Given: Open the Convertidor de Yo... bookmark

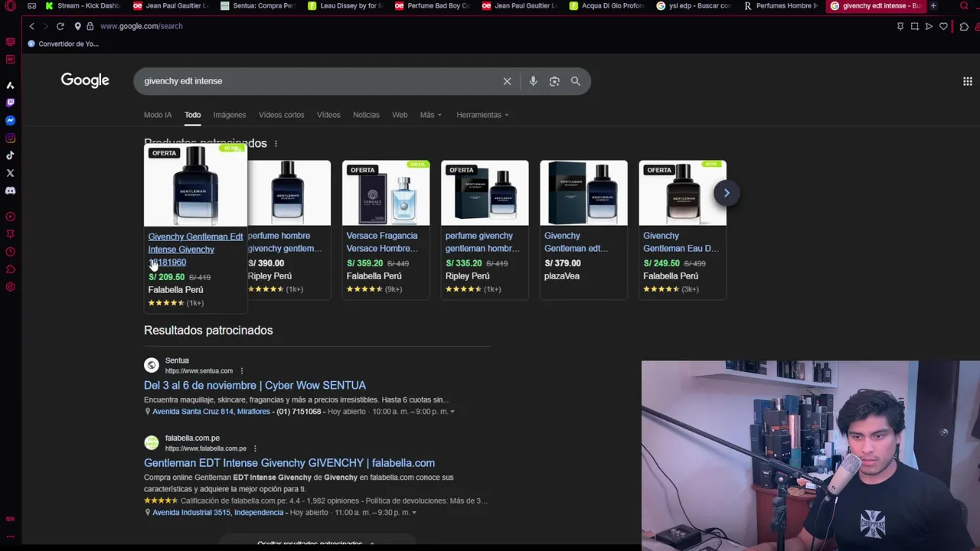Looking at the screenshot, I should (63, 44).
